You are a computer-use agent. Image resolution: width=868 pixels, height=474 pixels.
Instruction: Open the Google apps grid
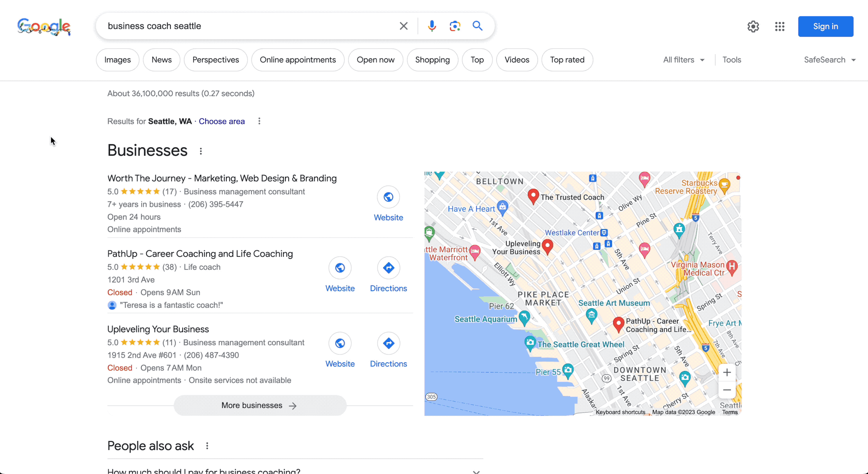point(779,26)
